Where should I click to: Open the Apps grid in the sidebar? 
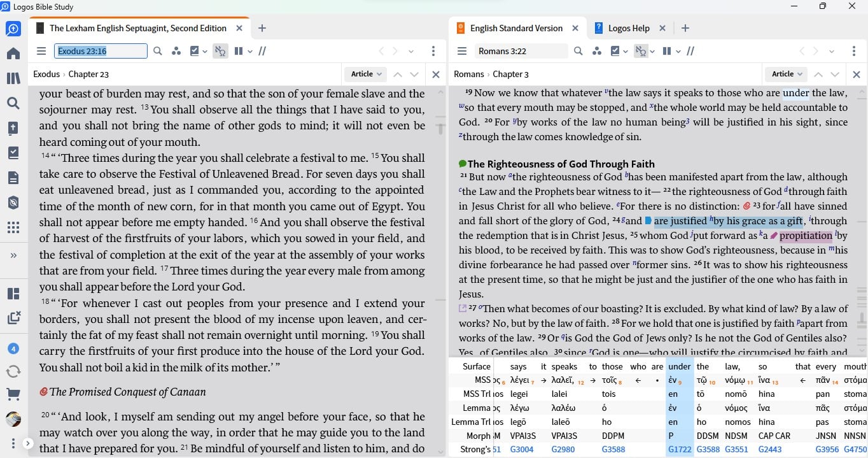click(13, 227)
